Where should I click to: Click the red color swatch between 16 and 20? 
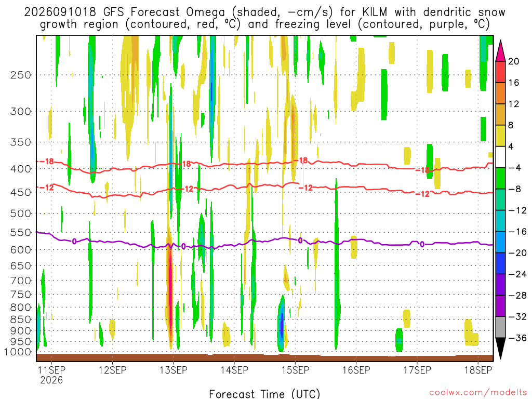point(500,72)
